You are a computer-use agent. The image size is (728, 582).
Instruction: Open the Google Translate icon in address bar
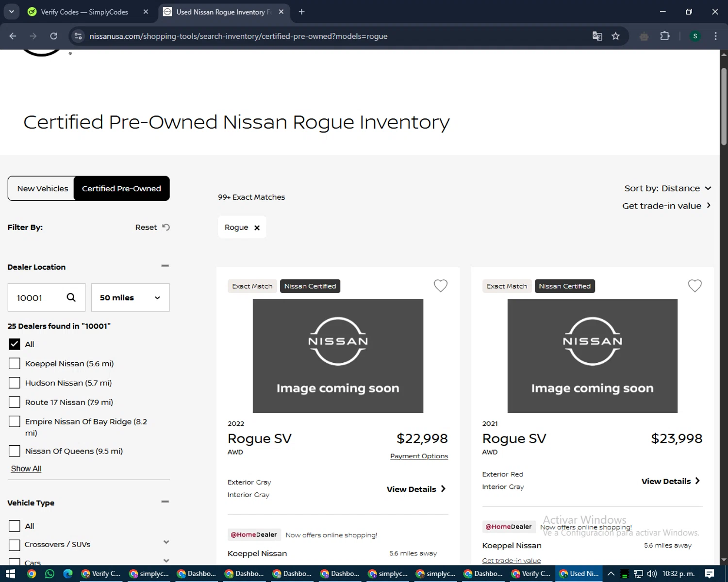597,36
